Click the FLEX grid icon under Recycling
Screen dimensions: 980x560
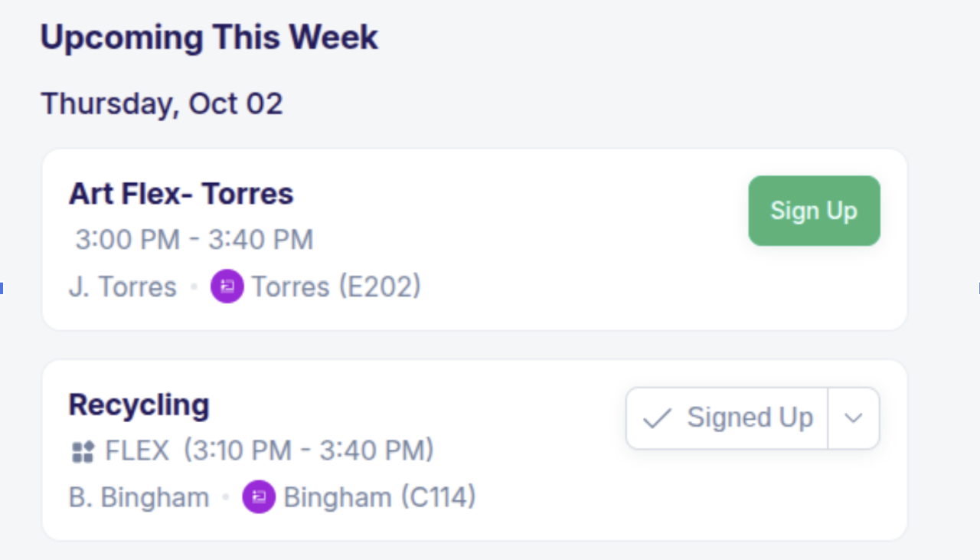point(82,452)
